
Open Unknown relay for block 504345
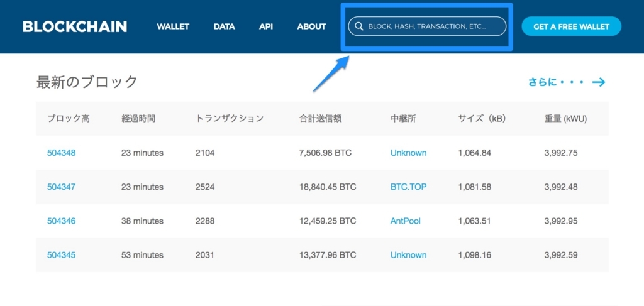[408, 255]
